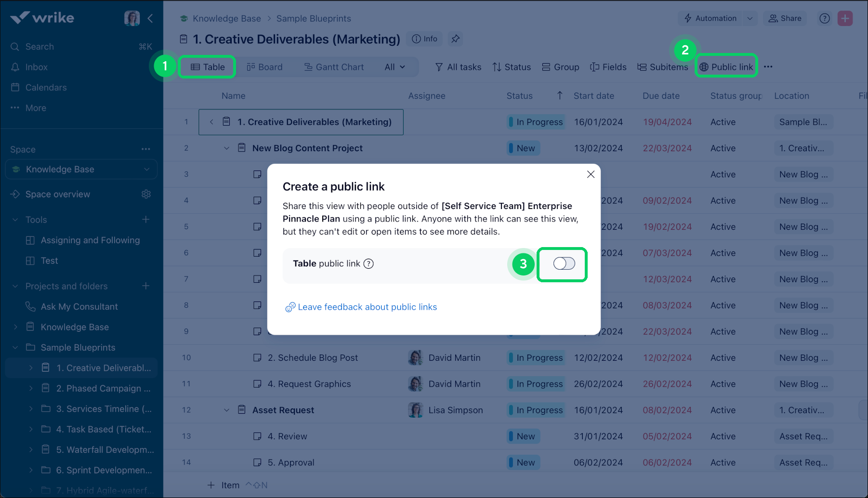The height and width of the screenshot is (498, 868).
Task: Collapse the New Blog Content Project row
Action: [x=226, y=148]
